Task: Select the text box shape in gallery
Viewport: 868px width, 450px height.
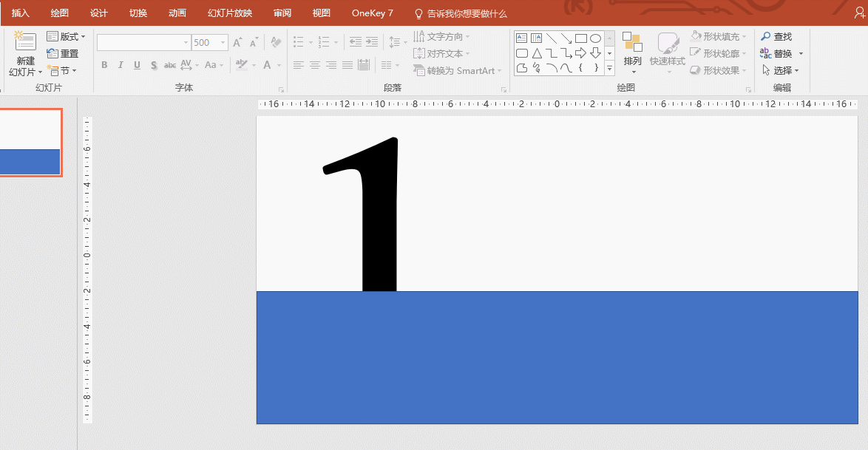Action: tap(521, 38)
